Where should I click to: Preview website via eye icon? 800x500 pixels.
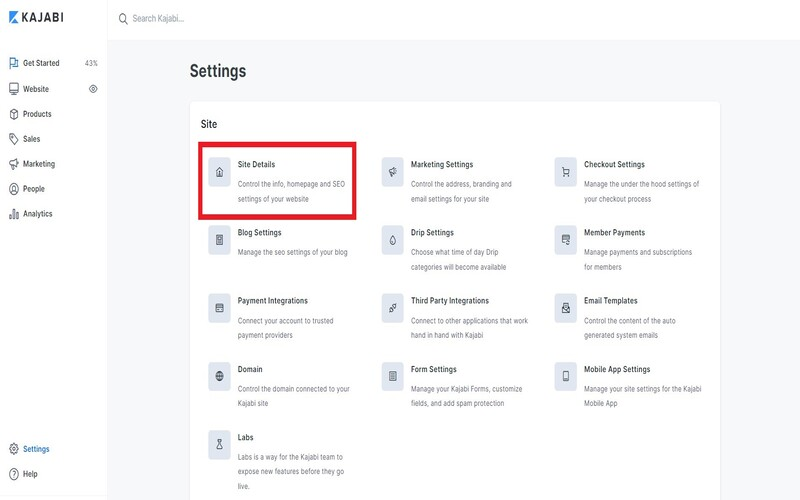click(93, 89)
